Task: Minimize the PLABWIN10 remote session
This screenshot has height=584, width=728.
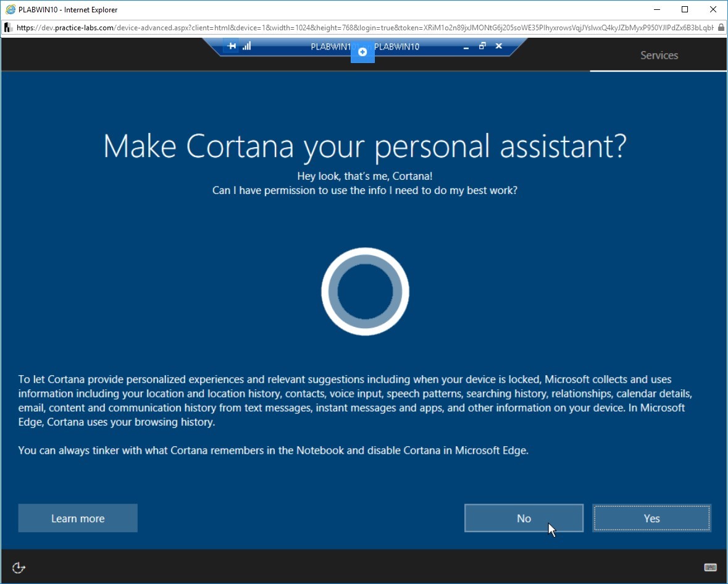Action: (x=466, y=46)
